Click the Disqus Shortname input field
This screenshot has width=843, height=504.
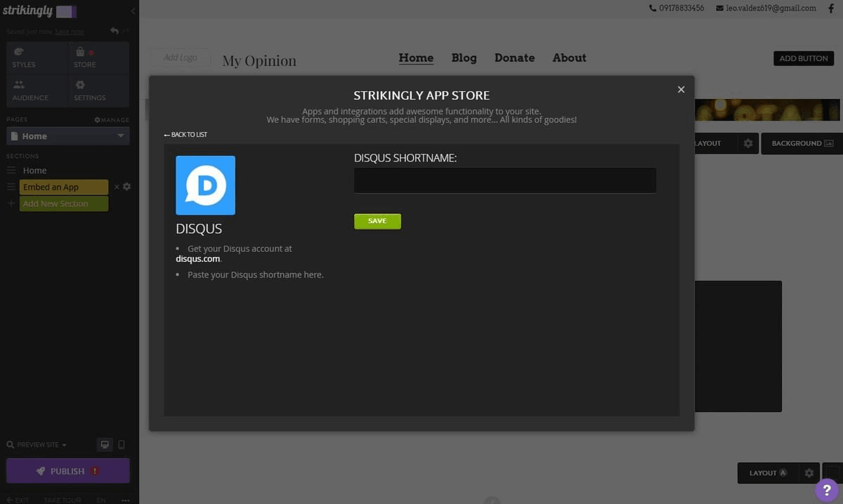point(504,180)
